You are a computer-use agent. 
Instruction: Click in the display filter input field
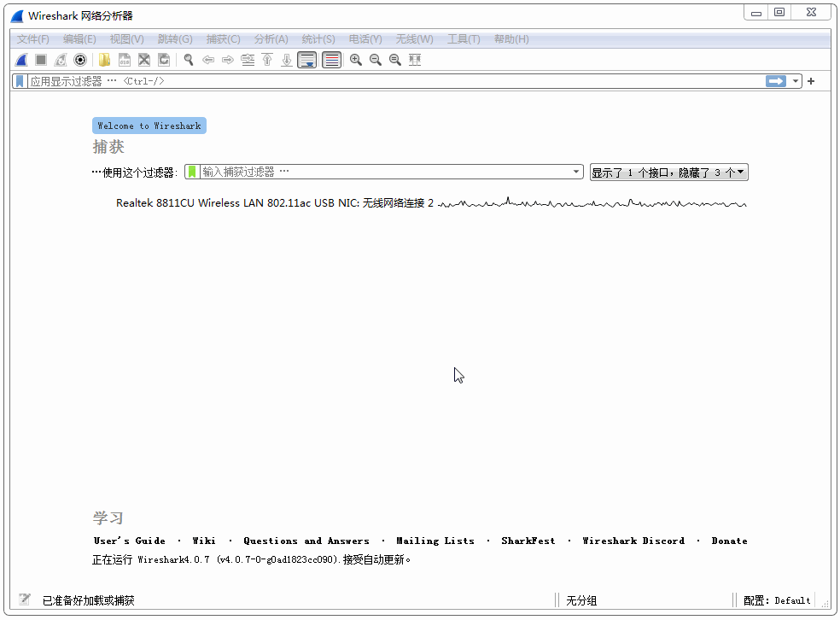coord(395,81)
